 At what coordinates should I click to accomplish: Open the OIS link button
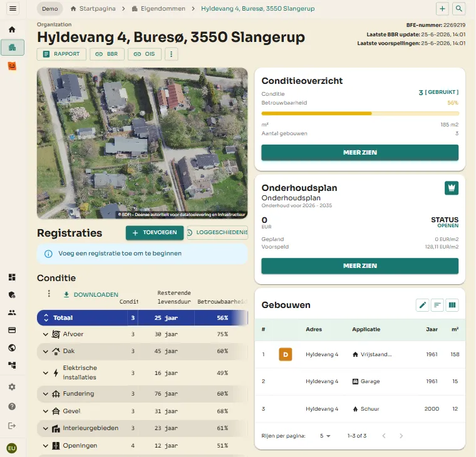point(145,54)
